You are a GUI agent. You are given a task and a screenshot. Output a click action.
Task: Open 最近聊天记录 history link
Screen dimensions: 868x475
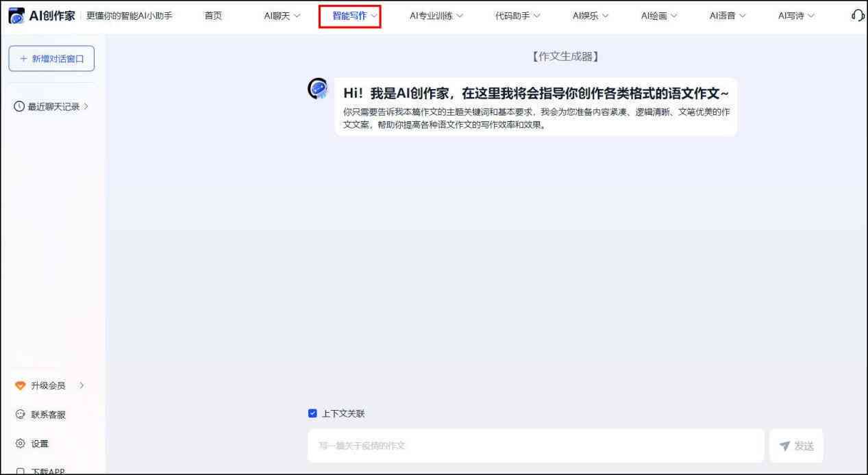coord(53,107)
